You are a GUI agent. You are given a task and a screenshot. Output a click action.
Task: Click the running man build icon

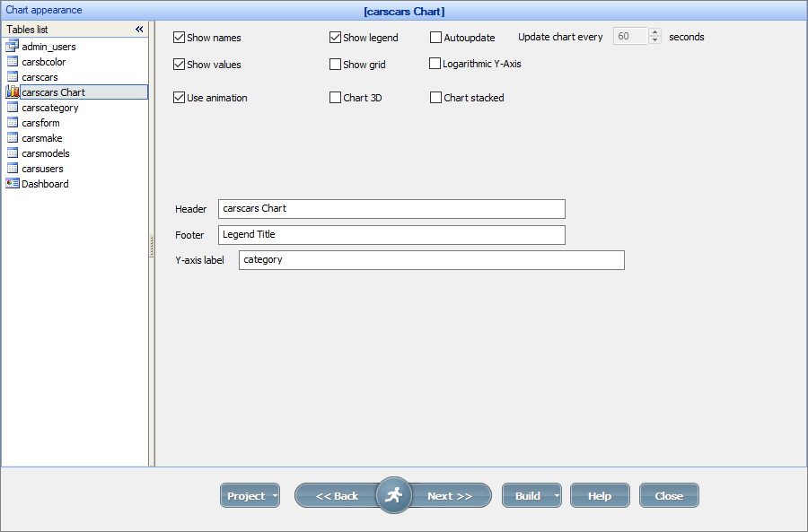393,495
